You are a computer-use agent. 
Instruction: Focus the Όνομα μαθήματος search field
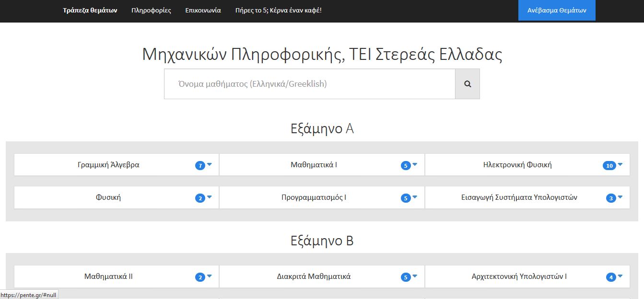(309, 84)
